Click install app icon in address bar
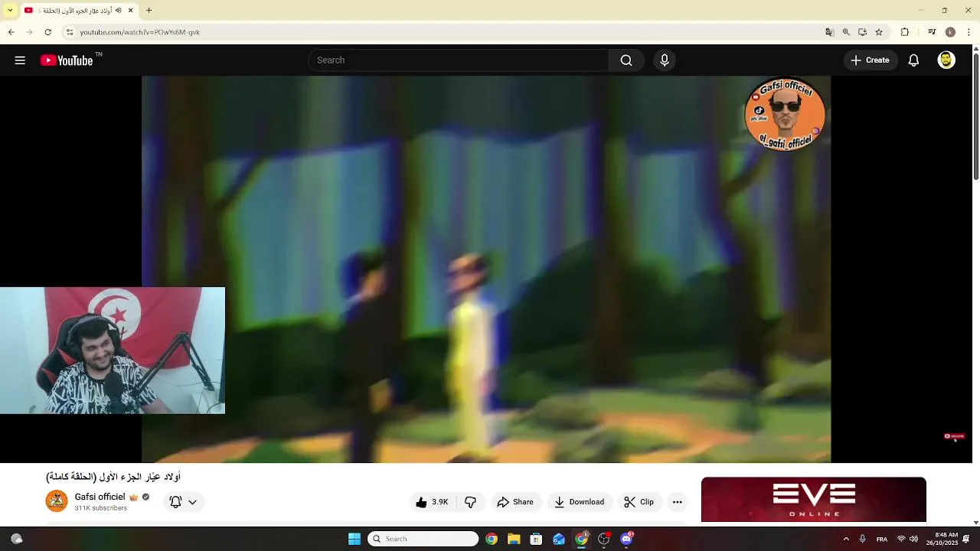This screenshot has height=551, width=980. (862, 32)
